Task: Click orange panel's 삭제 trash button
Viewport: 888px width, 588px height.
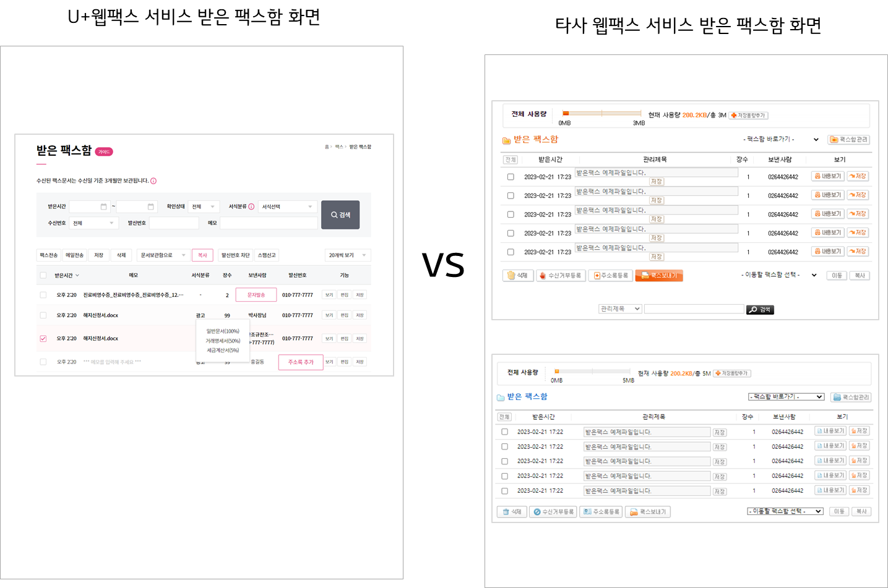Action: (x=518, y=276)
